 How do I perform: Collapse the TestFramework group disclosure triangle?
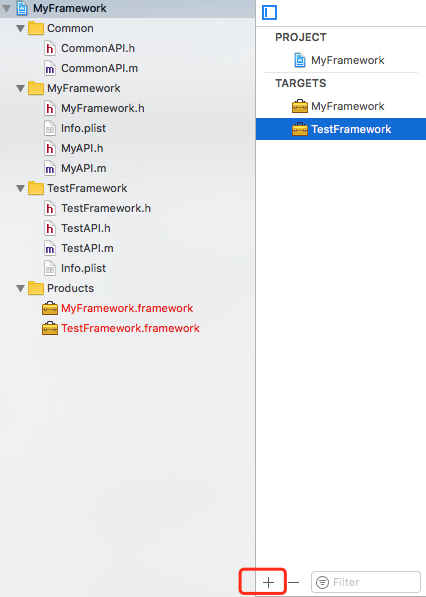21,188
